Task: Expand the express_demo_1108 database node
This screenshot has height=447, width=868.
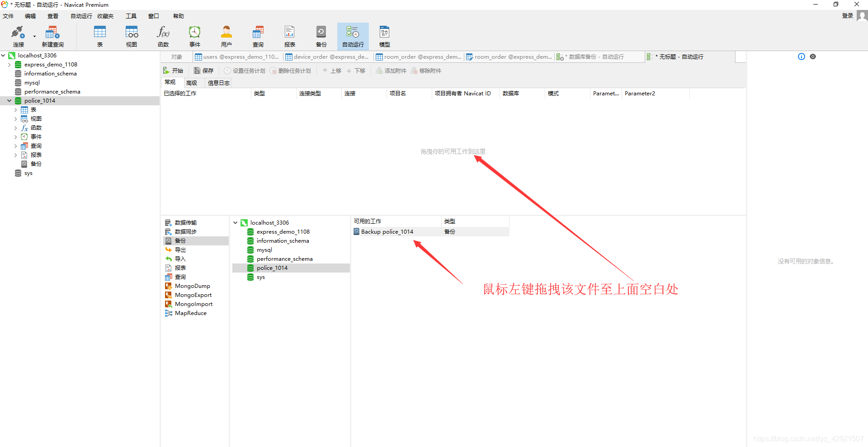Action: pyautogui.click(x=9, y=65)
